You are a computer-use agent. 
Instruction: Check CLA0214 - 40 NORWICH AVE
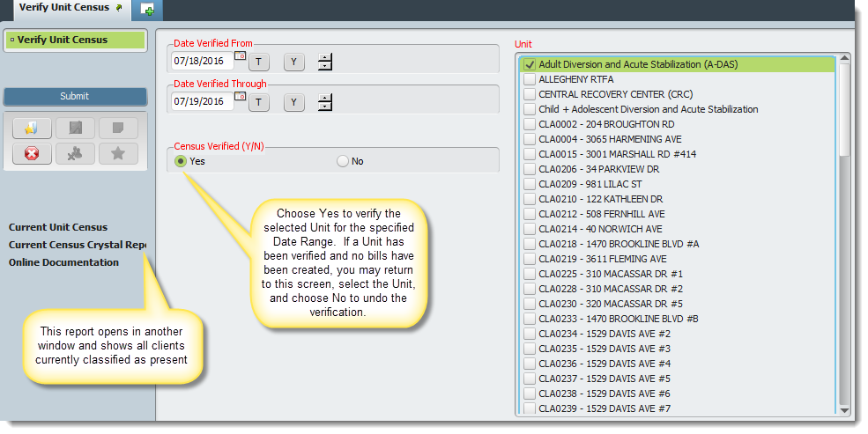[530, 228]
